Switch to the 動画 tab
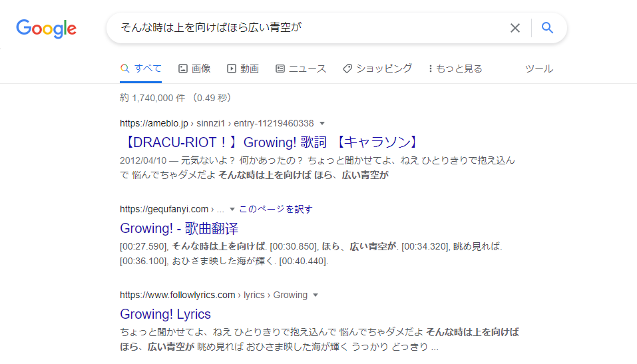The image size is (637, 364). [x=243, y=69]
